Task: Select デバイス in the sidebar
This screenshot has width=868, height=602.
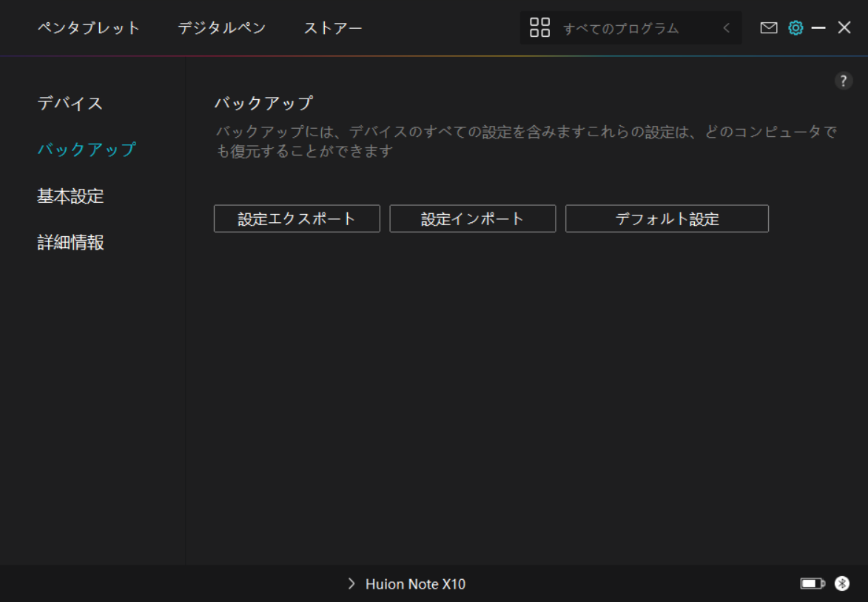Action: 70,103
